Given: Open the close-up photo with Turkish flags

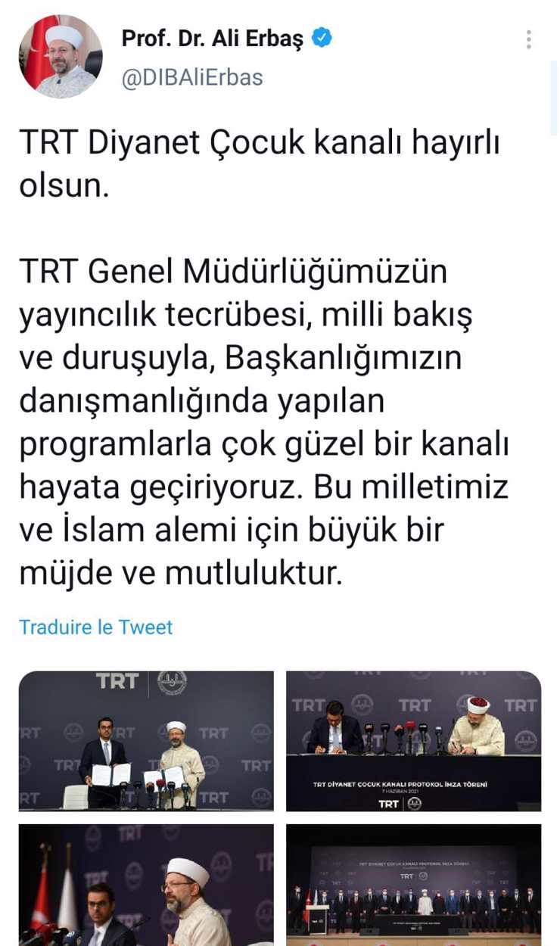Looking at the screenshot, I should (146, 885).
